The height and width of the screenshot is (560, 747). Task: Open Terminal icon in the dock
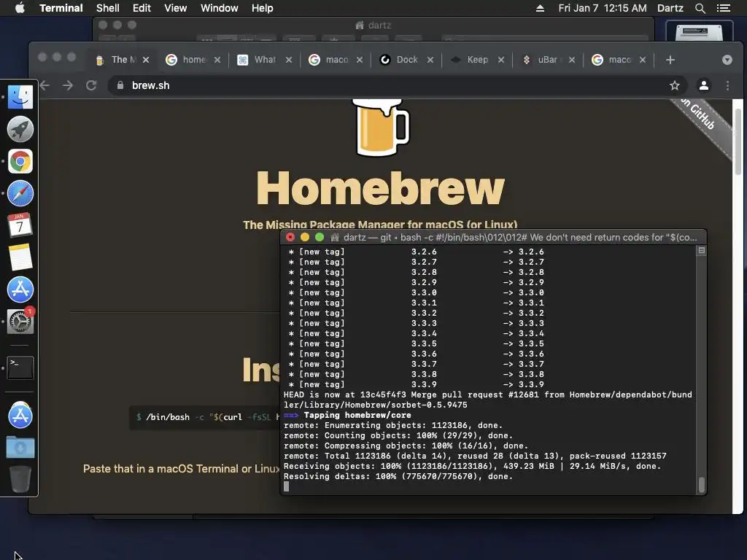pyautogui.click(x=20, y=367)
